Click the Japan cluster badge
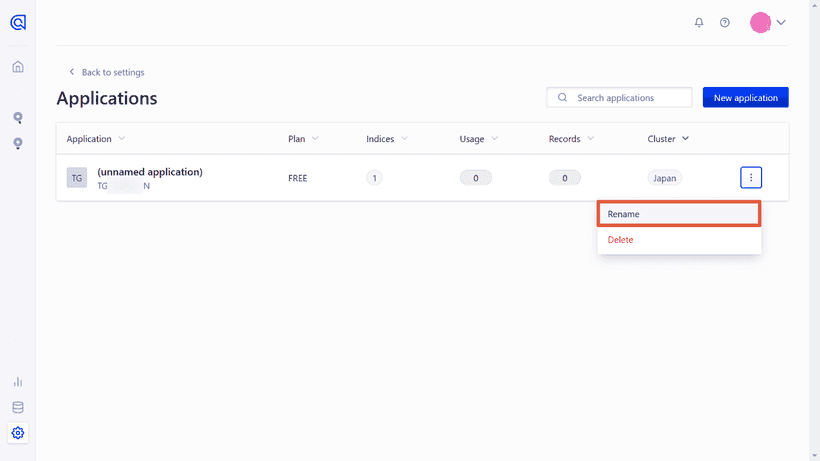The height and width of the screenshot is (461, 820). click(664, 178)
